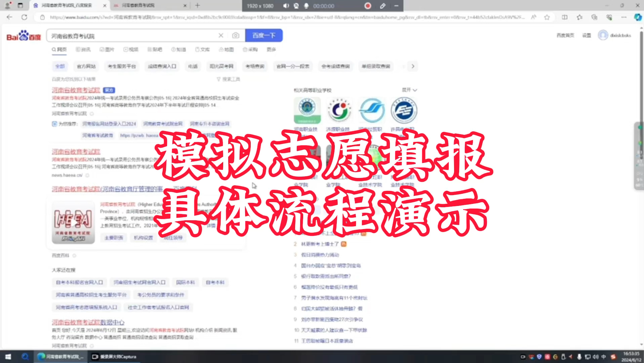Add this page to favorites star

coord(547,17)
